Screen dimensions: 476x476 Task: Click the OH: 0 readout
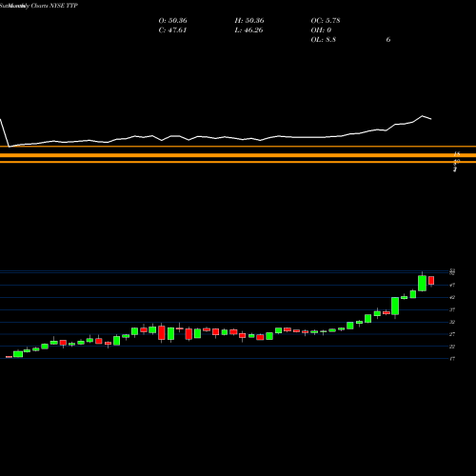coord(321,30)
